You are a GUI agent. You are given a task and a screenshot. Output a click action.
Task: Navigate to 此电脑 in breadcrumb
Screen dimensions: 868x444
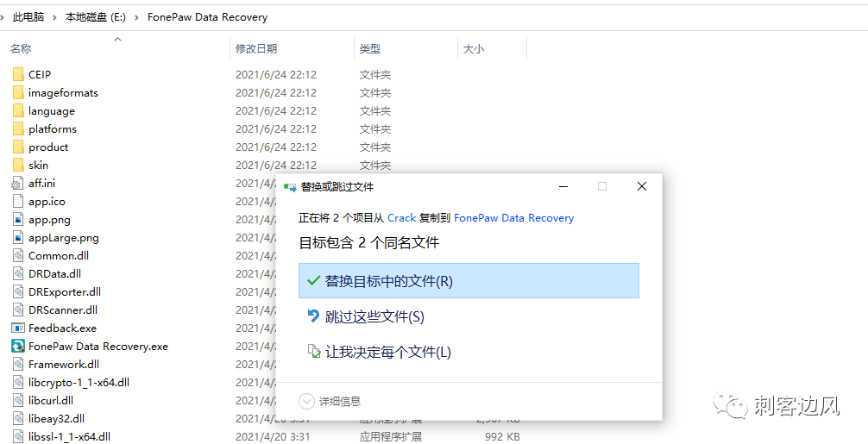28,17
